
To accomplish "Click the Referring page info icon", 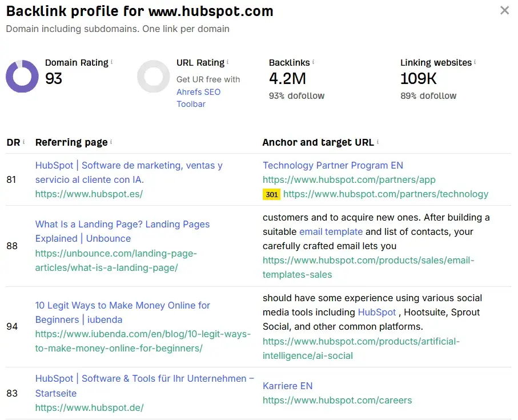I will click(111, 142).
